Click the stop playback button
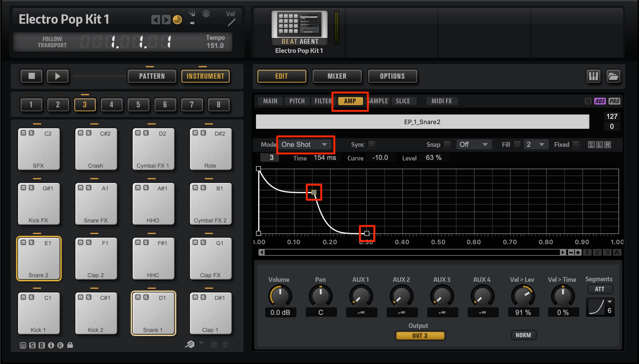The width and height of the screenshot is (639, 364). click(31, 76)
